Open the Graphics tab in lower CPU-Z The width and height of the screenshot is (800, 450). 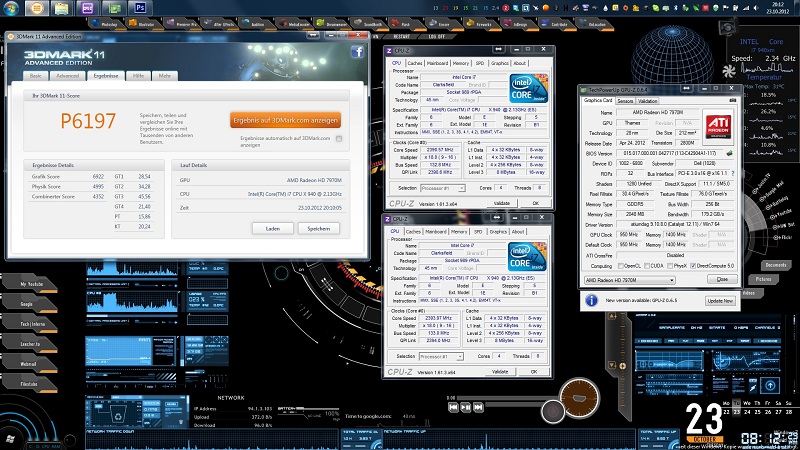click(498, 232)
